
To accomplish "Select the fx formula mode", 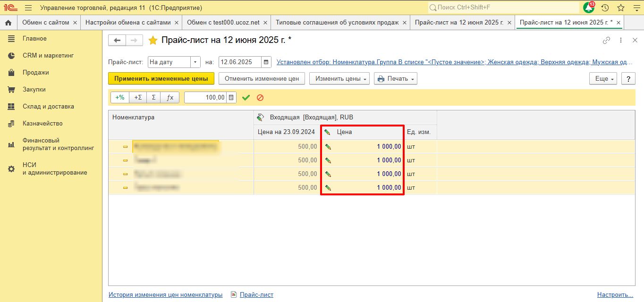I will click(x=170, y=98).
